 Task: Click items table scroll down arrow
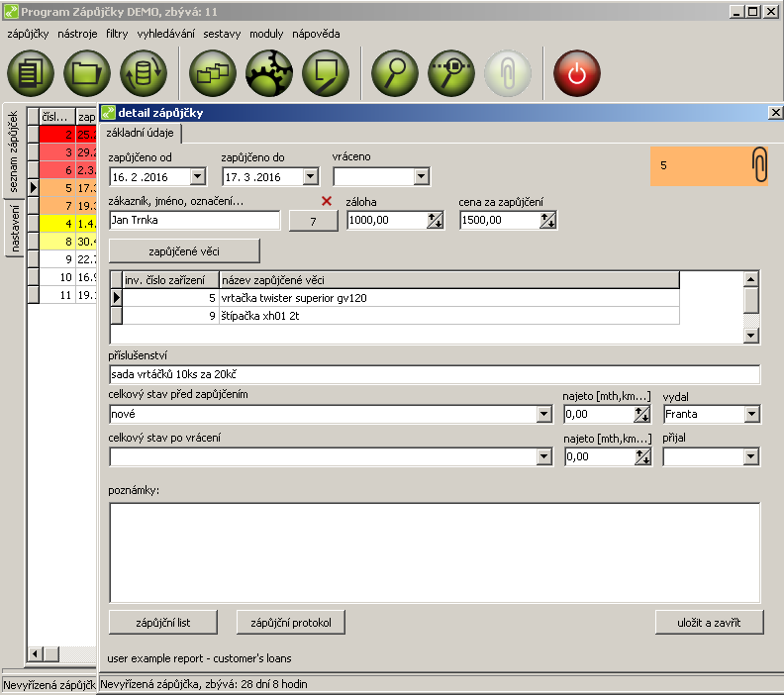click(750, 335)
